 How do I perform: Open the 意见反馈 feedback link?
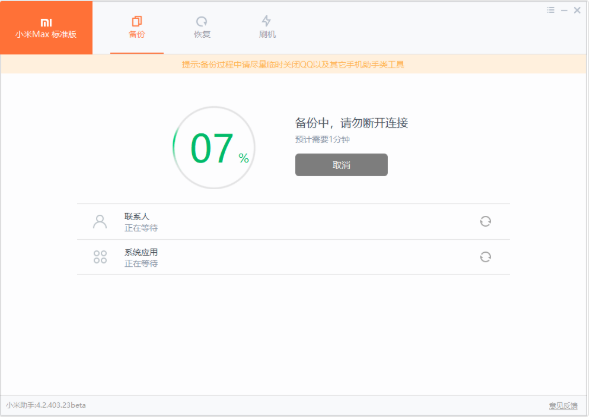pos(563,406)
